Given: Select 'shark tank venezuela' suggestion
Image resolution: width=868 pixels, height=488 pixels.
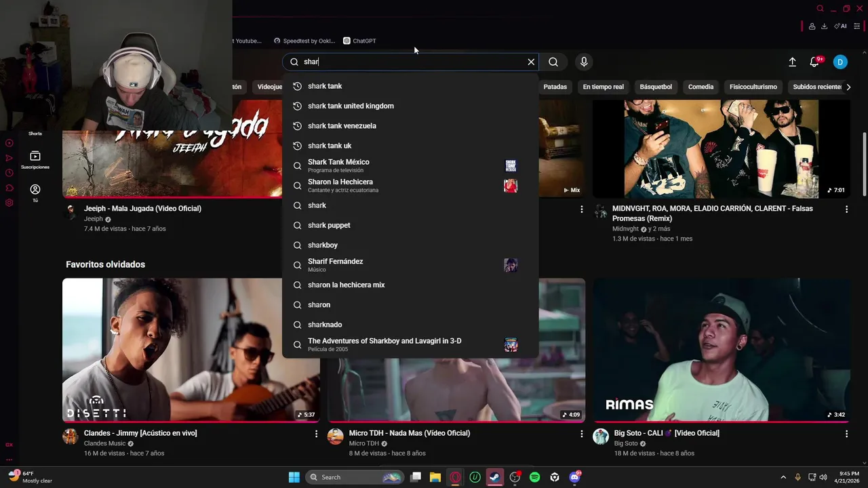Looking at the screenshot, I should click(410, 126).
